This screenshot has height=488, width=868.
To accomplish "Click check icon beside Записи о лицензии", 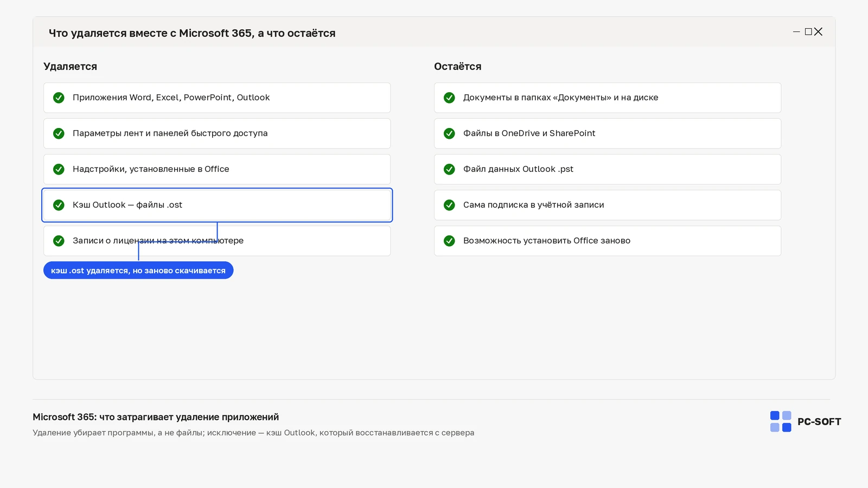I will (59, 241).
